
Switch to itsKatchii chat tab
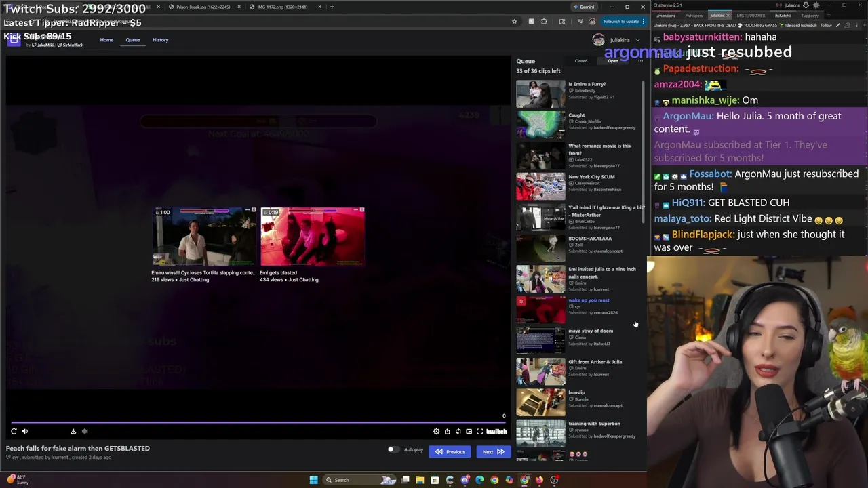(783, 15)
